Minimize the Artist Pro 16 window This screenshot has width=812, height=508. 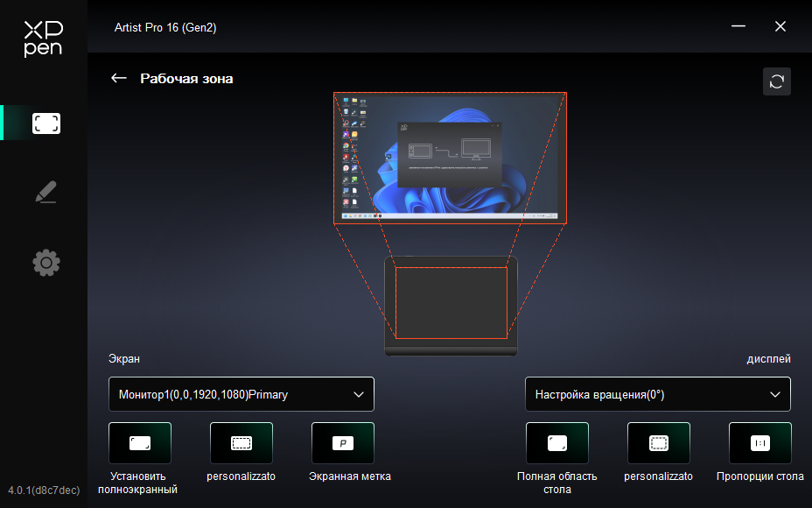tap(738, 26)
